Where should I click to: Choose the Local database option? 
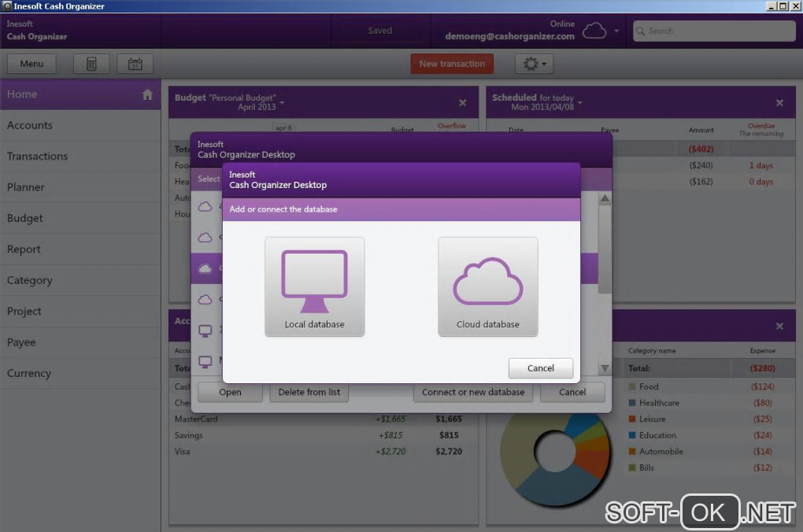[x=314, y=286]
